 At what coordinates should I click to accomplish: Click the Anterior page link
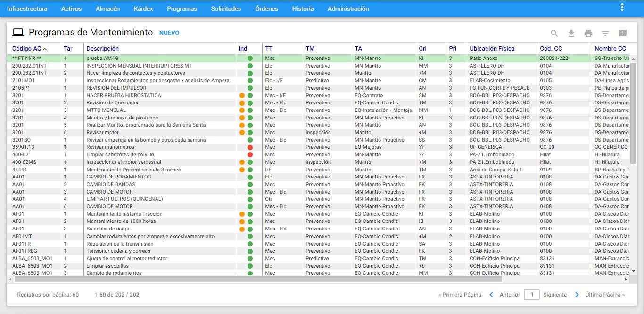pyautogui.click(x=510, y=295)
